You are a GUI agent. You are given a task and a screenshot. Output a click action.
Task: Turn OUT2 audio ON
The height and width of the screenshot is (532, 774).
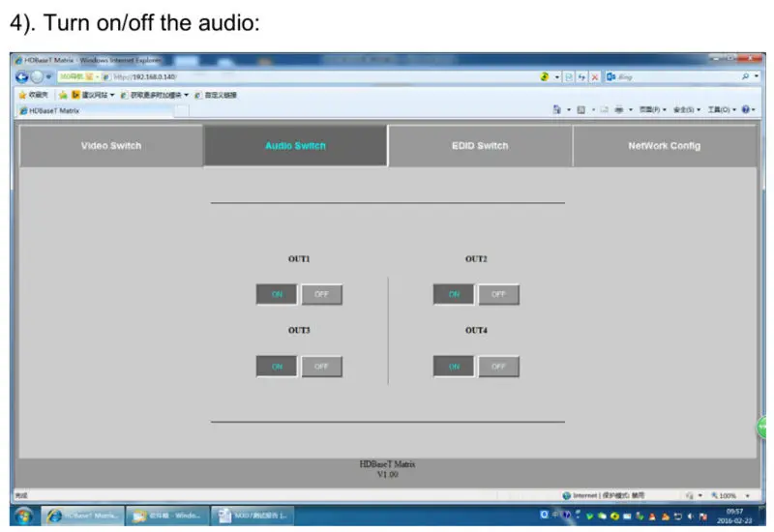(x=454, y=294)
